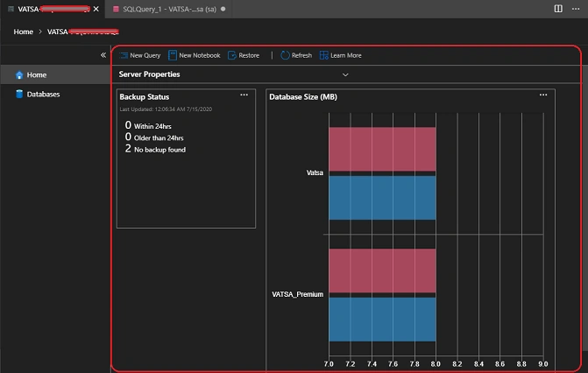Click the red bar for VATSA_Premium
Screen dimensions: 588x373
(382, 271)
